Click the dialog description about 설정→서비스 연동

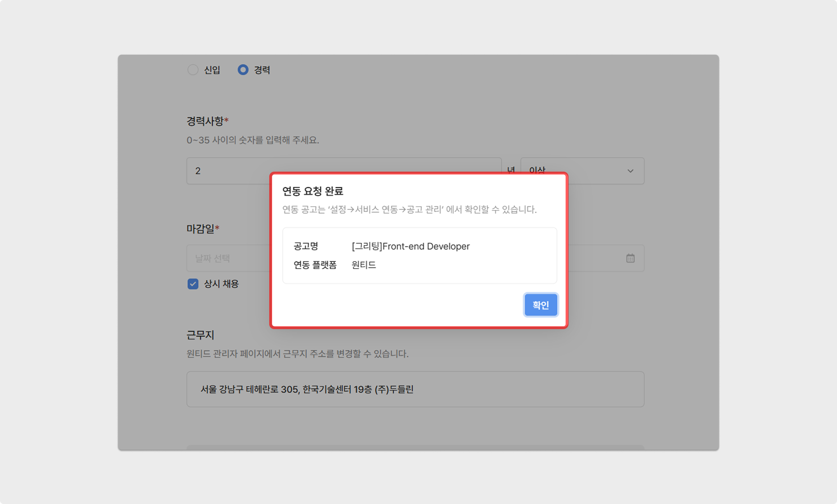click(409, 209)
